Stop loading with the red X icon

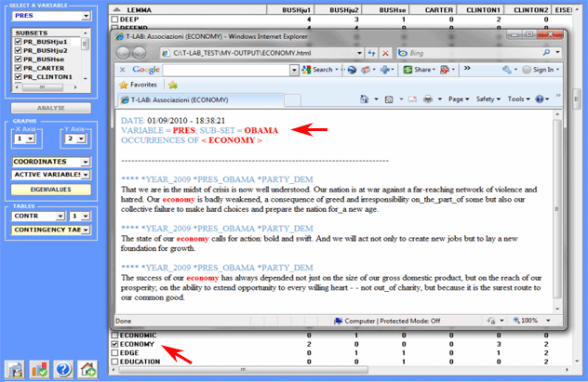[x=385, y=53]
